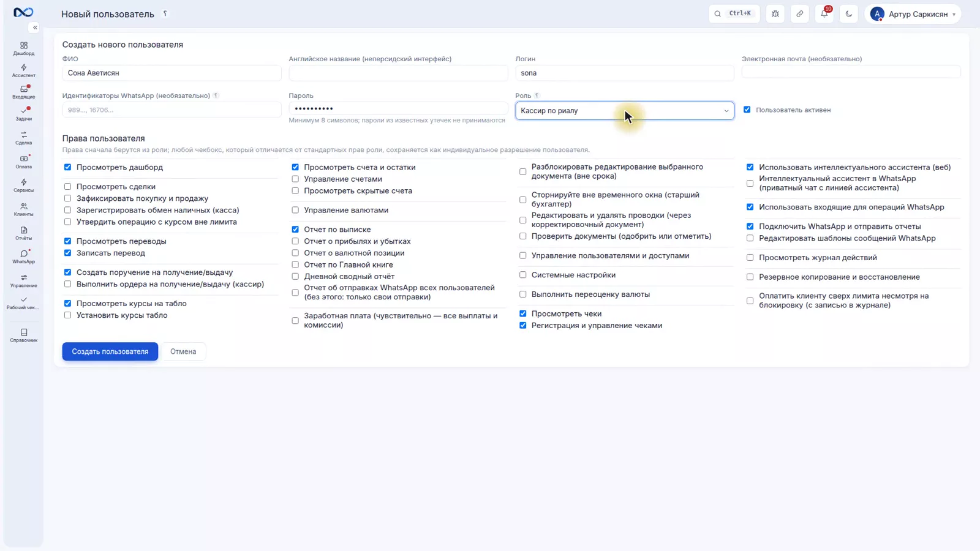Viewport: 980px width, 551px height.
Task: Click the Пароль input field
Action: (x=398, y=108)
